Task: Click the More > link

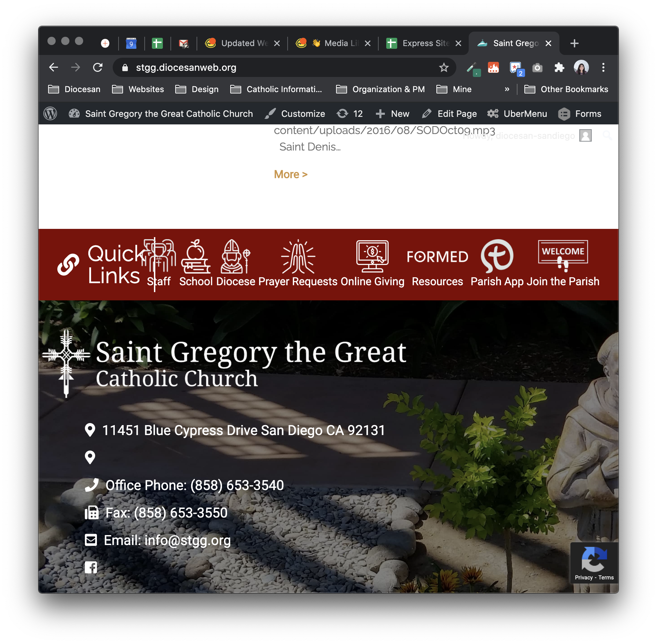Action: tap(290, 175)
